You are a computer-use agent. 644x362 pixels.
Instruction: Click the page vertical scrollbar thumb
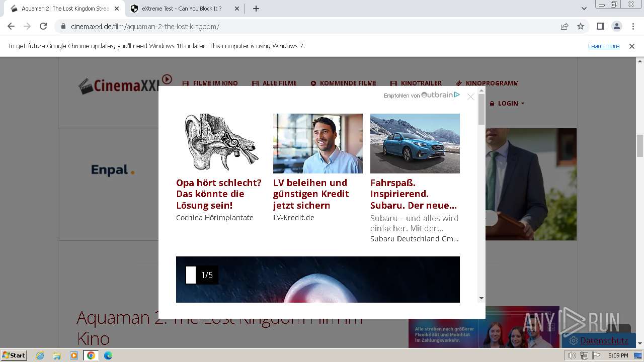[x=640, y=146]
